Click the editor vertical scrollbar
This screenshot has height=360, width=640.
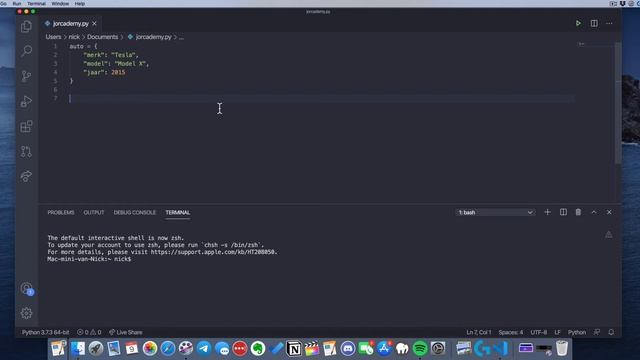click(618, 102)
